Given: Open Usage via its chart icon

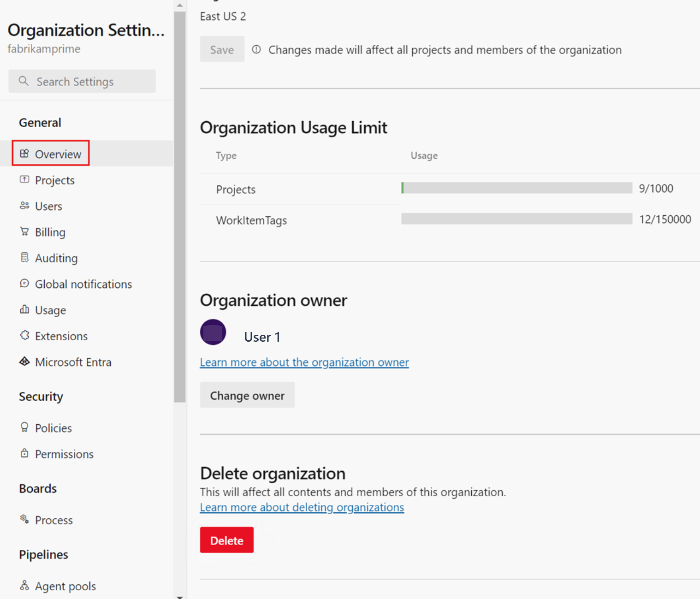Looking at the screenshot, I should [x=24, y=309].
